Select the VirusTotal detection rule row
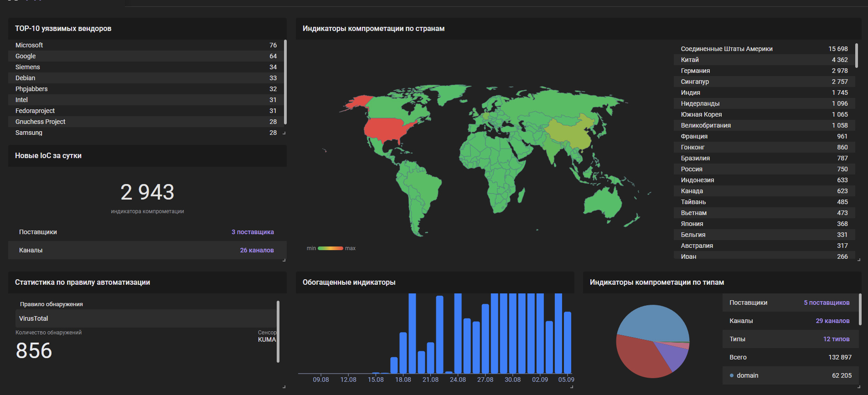 [146, 318]
